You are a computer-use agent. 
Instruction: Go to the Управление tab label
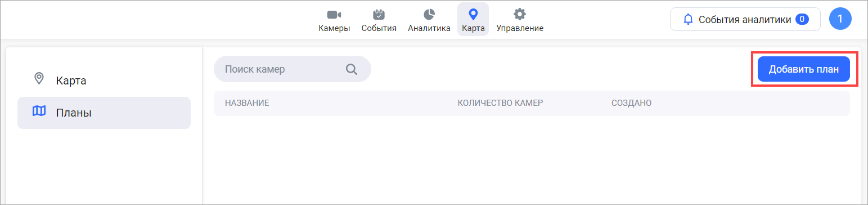pyautogui.click(x=520, y=28)
